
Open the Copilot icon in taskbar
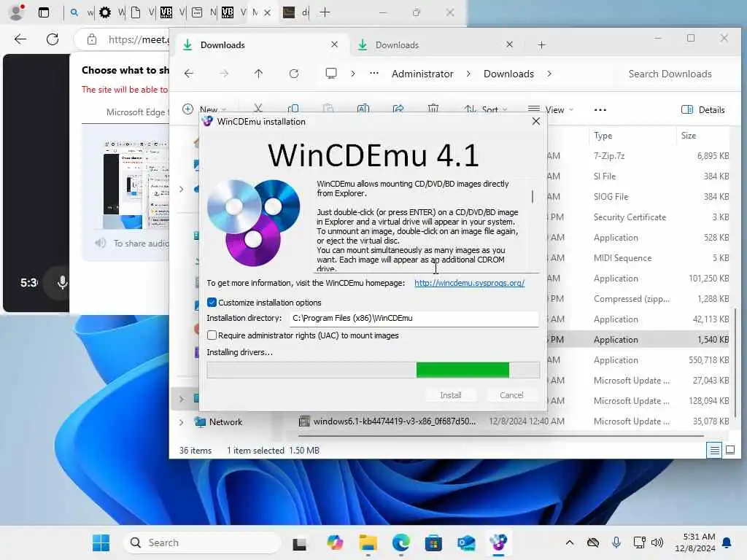point(335,542)
